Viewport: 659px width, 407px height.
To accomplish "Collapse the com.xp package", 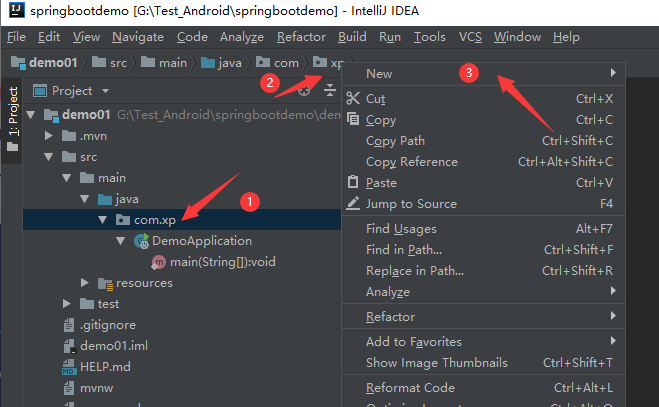I will tap(103, 220).
